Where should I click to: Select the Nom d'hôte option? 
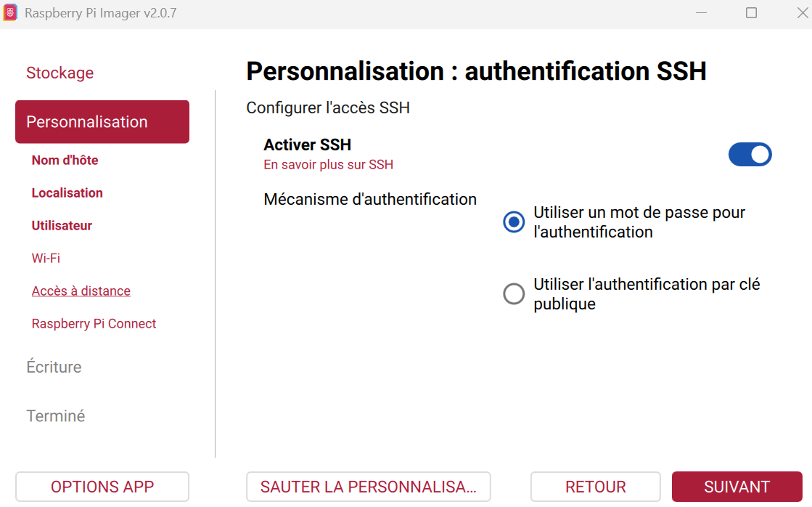[65, 160]
